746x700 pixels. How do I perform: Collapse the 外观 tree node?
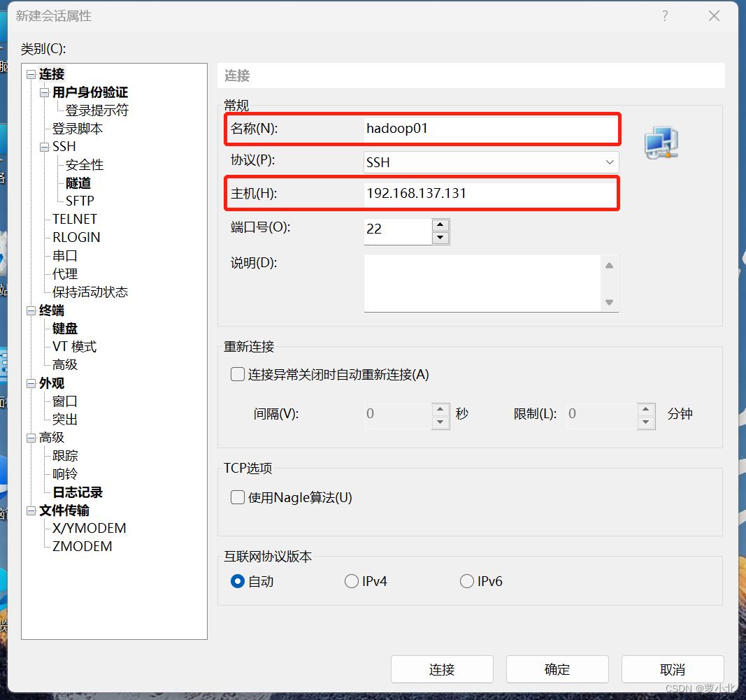pos(31,383)
